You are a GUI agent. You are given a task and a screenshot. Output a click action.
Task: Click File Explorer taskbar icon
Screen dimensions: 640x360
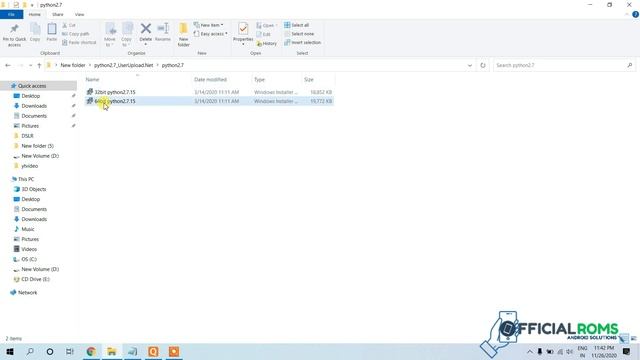point(112,351)
